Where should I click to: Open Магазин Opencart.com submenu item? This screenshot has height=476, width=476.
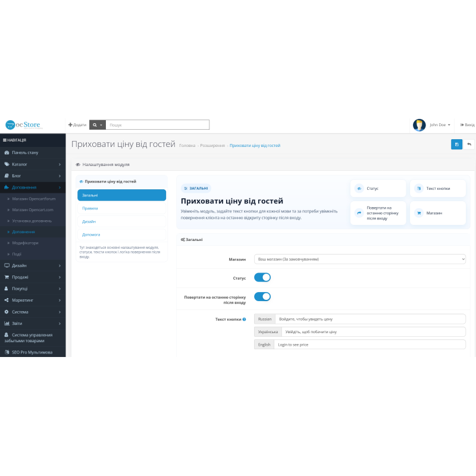click(33, 210)
